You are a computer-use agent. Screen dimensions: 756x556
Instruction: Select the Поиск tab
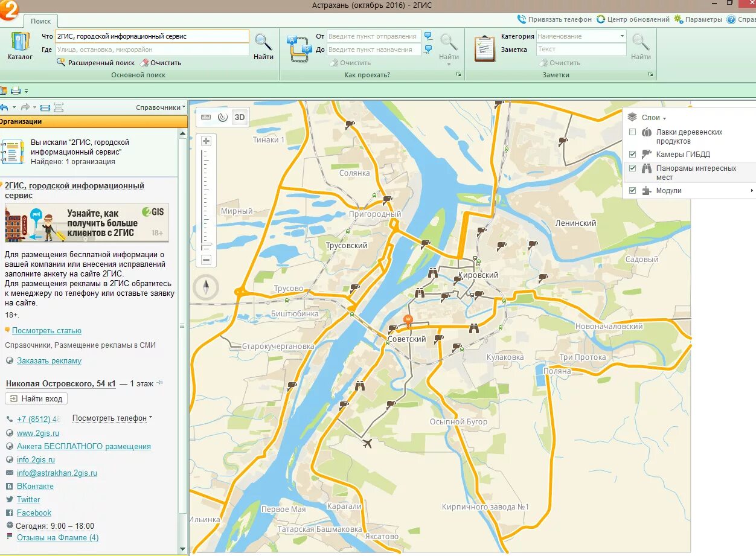pyautogui.click(x=41, y=21)
